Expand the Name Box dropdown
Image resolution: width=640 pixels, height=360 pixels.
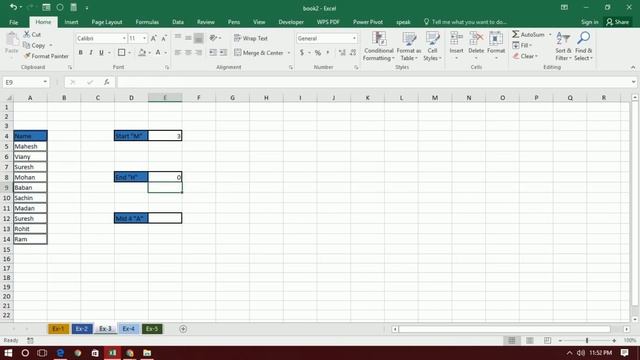[x=45, y=82]
